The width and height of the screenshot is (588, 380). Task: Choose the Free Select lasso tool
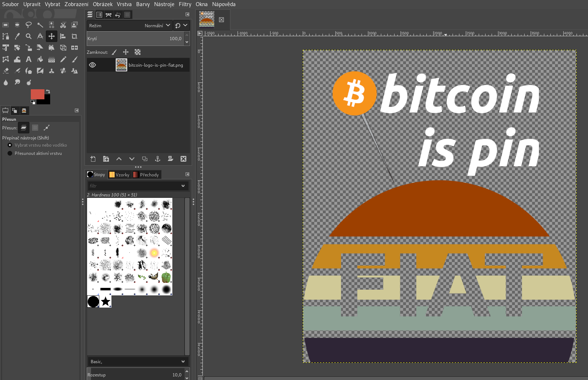[x=29, y=25]
